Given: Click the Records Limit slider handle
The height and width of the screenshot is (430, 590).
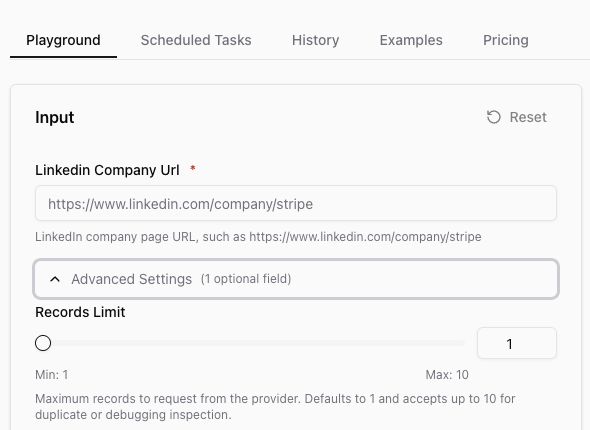Looking at the screenshot, I should (43, 343).
